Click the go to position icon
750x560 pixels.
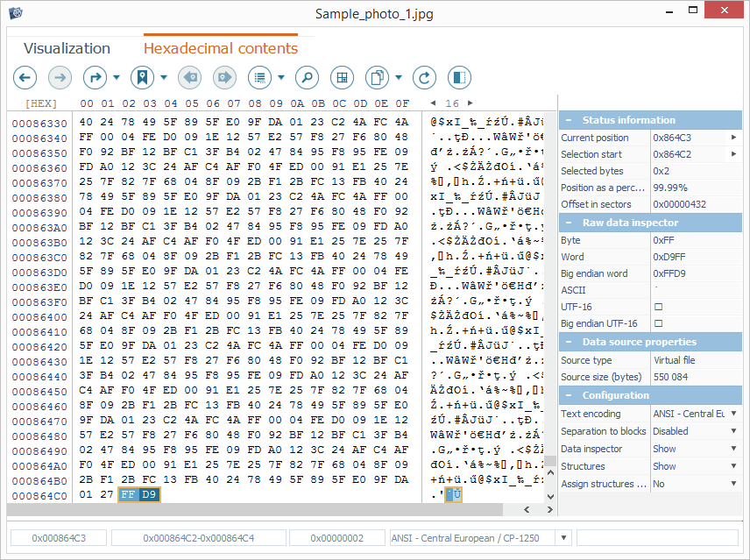[x=95, y=77]
